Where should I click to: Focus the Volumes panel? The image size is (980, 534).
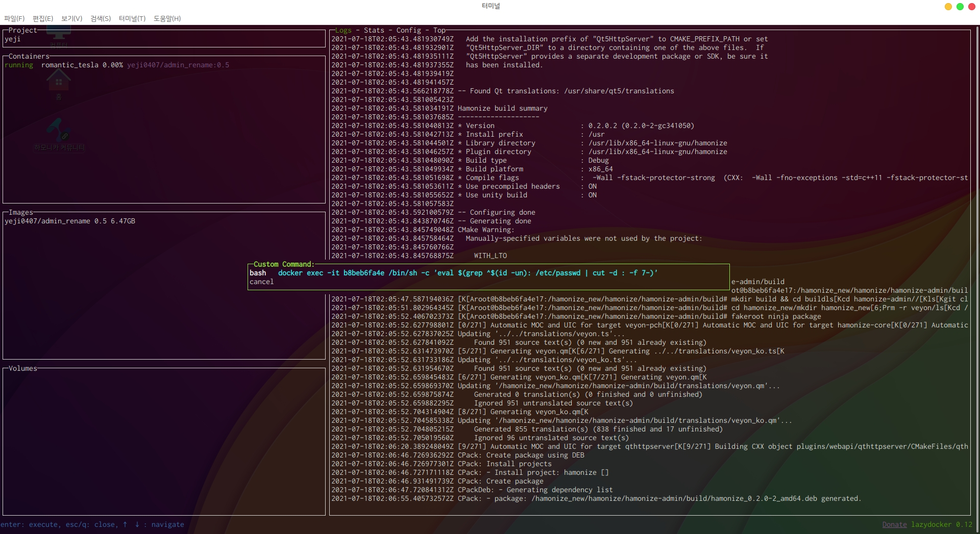(163, 439)
